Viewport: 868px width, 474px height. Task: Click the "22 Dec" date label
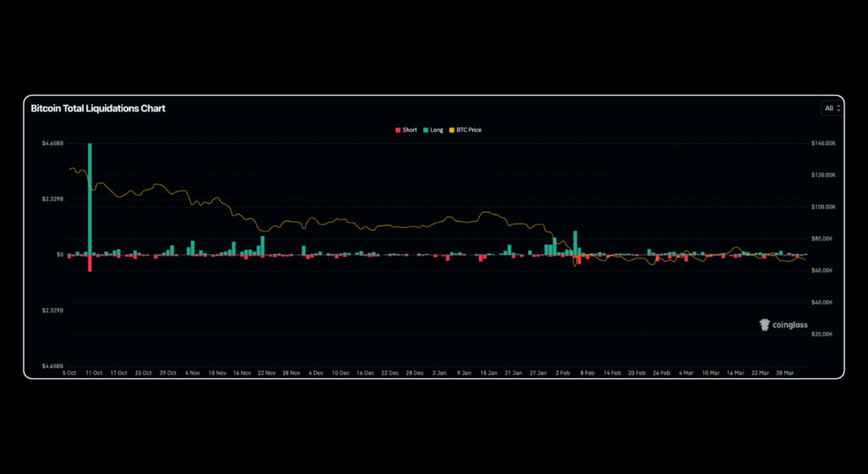[390, 373]
